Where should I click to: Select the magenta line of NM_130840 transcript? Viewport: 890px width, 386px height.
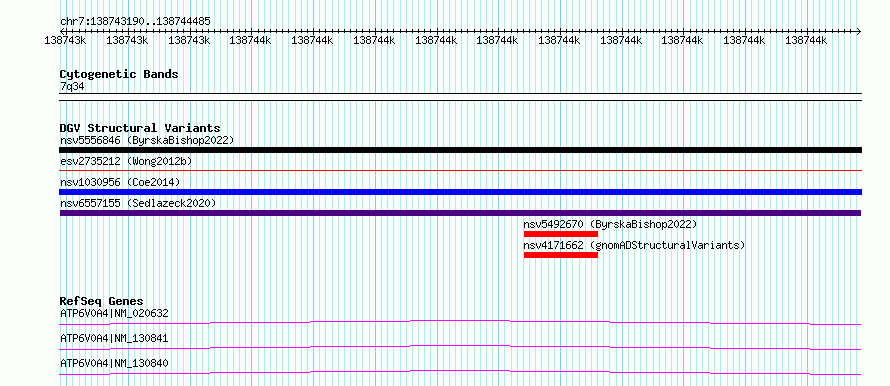coord(460,372)
